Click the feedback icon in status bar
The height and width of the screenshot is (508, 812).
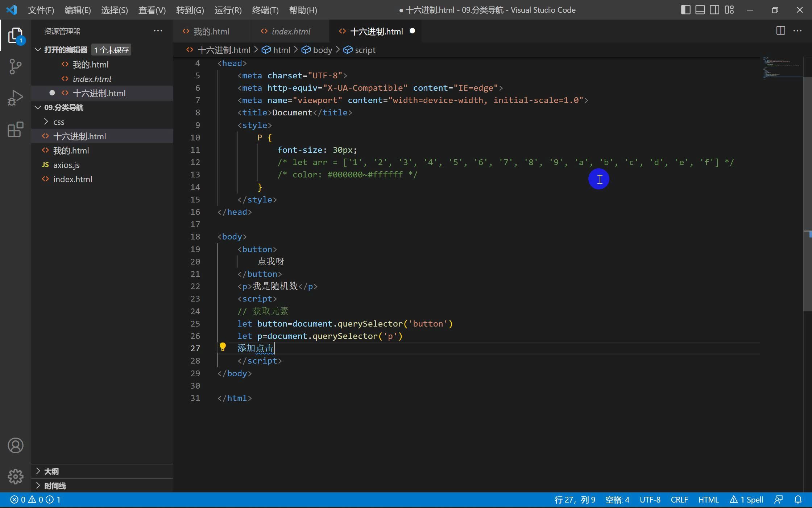tap(778, 500)
